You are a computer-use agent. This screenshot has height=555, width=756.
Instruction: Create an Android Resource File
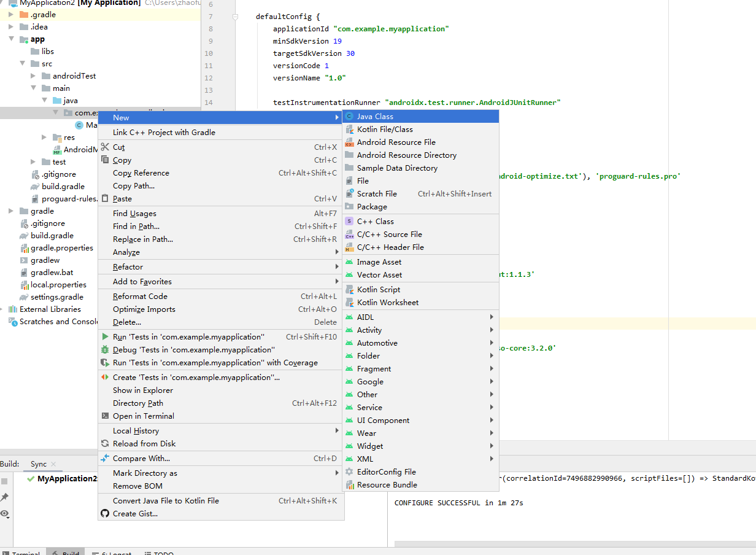(420, 142)
